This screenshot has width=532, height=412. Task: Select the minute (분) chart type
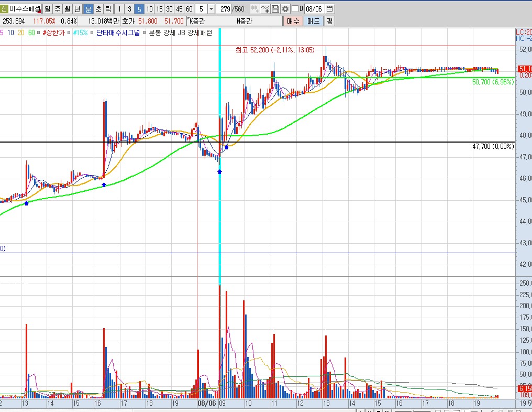pos(88,9)
